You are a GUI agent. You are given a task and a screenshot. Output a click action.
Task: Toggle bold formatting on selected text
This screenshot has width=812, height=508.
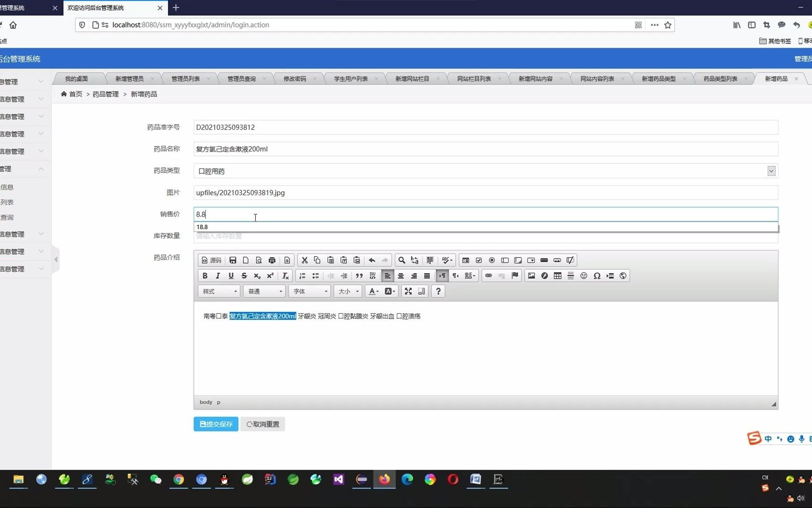click(204, 275)
